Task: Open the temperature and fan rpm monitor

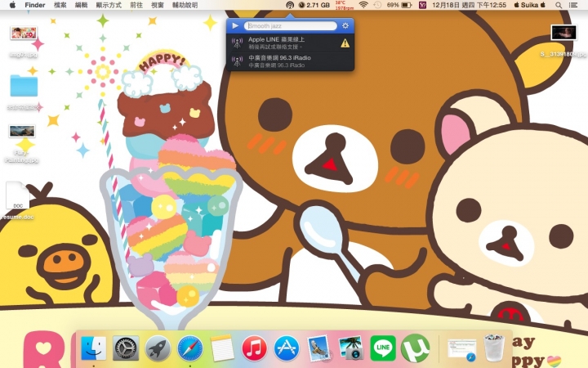Action: (x=344, y=5)
